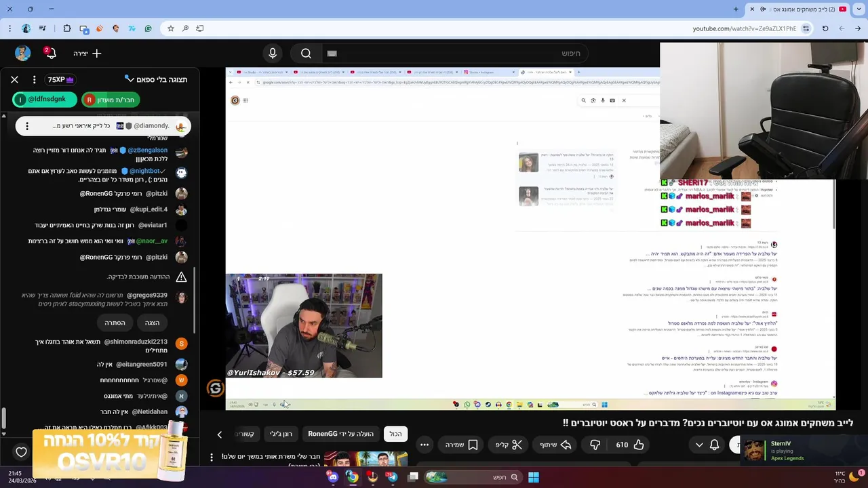Open options for the recommended video
The image size is (868, 488).
click(212, 457)
